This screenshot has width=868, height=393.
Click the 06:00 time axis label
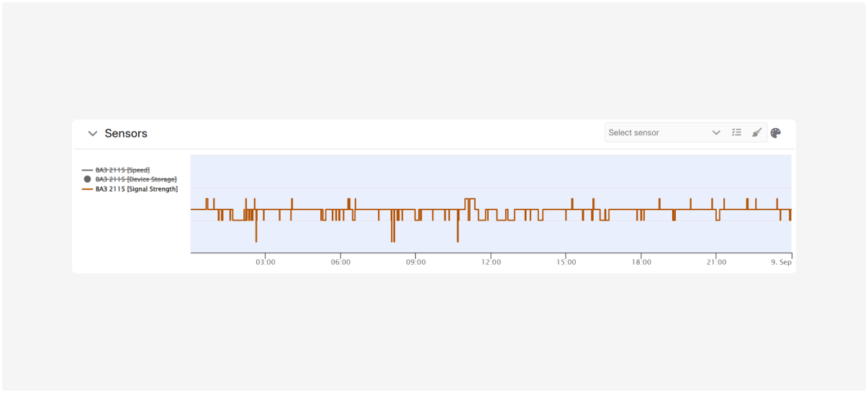point(340,262)
